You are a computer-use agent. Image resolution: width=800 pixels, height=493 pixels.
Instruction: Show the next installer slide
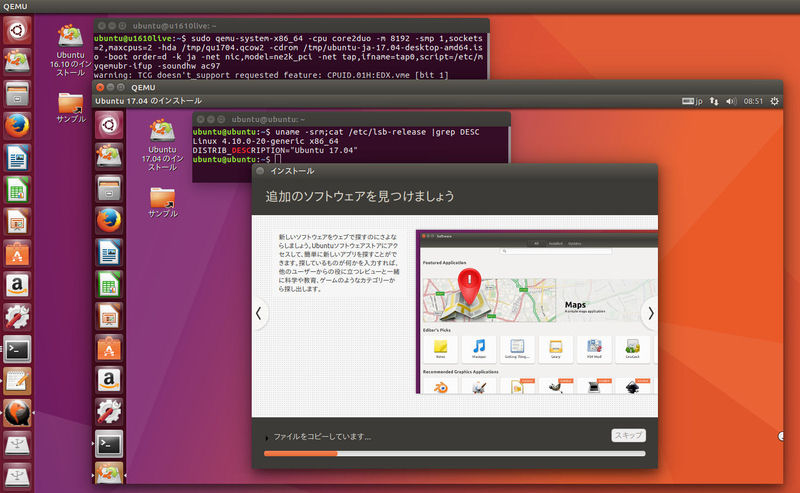(x=650, y=313)
